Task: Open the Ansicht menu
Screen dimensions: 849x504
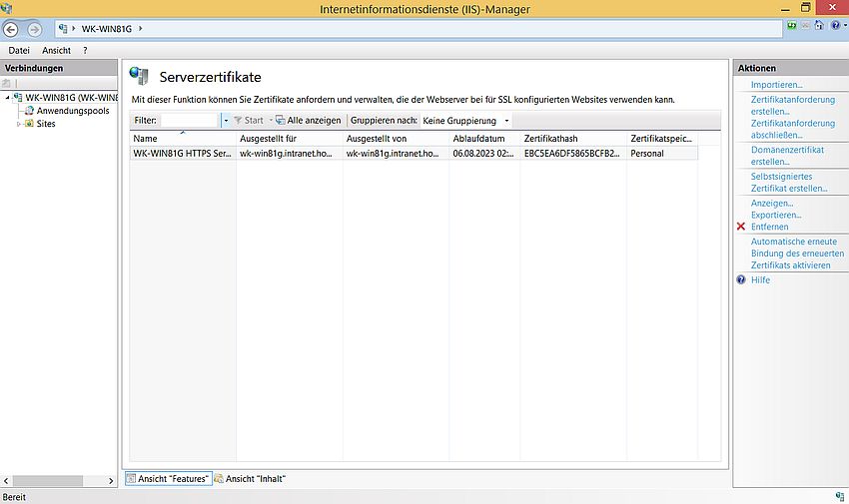Action: point(56,50)
